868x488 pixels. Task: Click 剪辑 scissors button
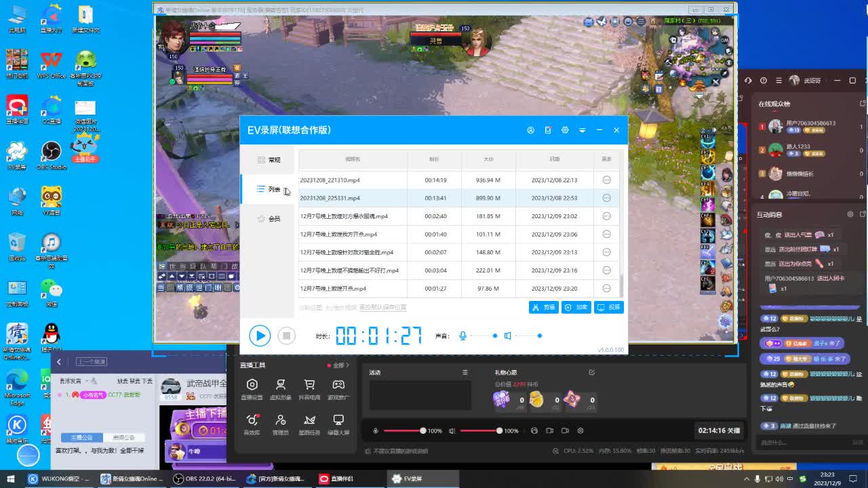tap(544, 307)
